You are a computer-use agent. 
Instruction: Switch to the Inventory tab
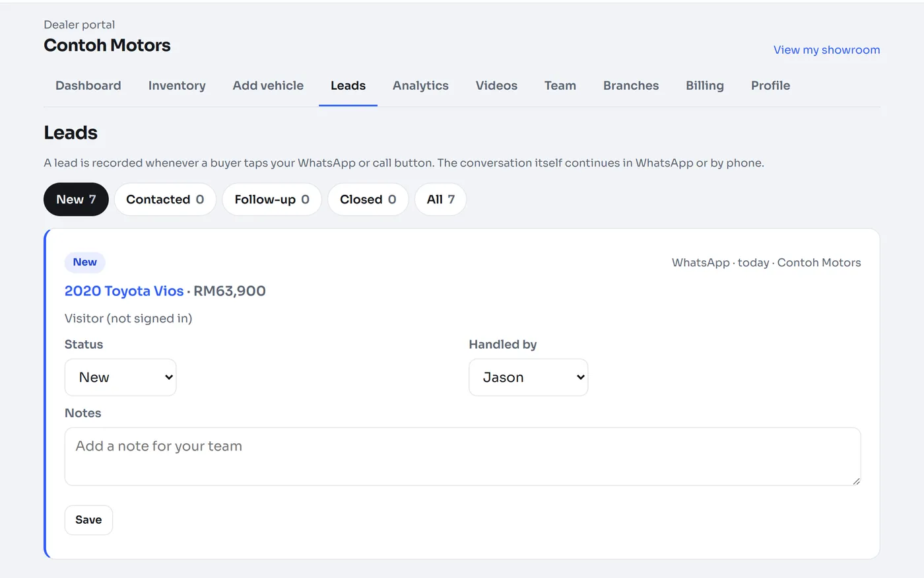177,86
